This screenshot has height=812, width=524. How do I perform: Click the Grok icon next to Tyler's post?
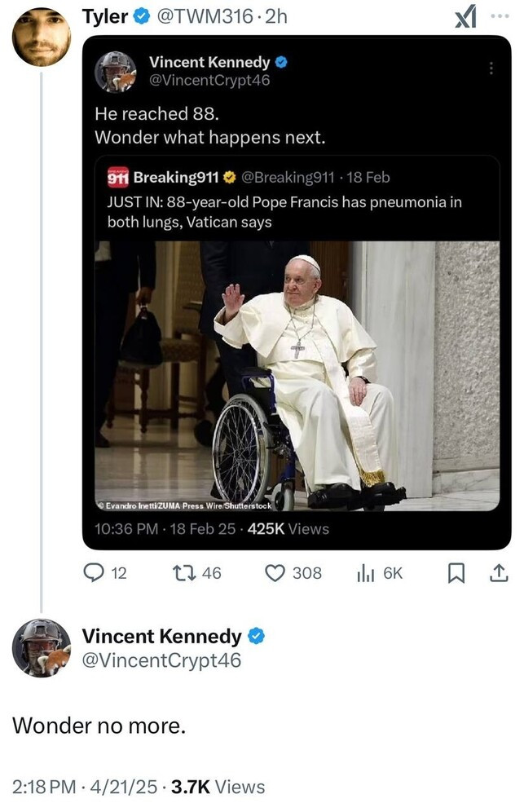(465, 17)
